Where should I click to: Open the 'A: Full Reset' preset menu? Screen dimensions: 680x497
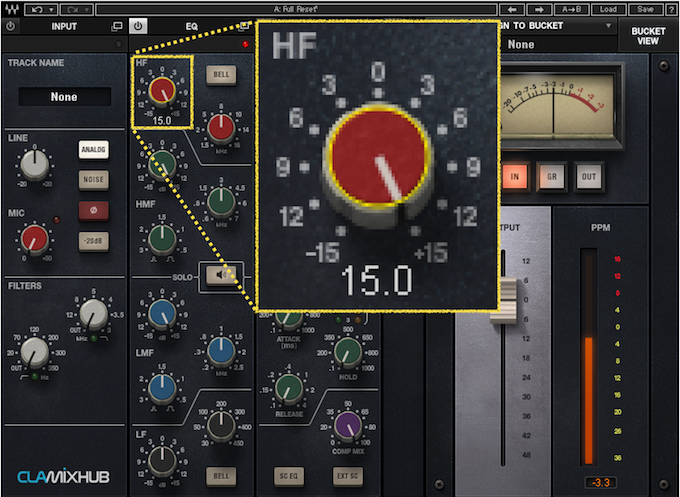[x=296, y=9]
